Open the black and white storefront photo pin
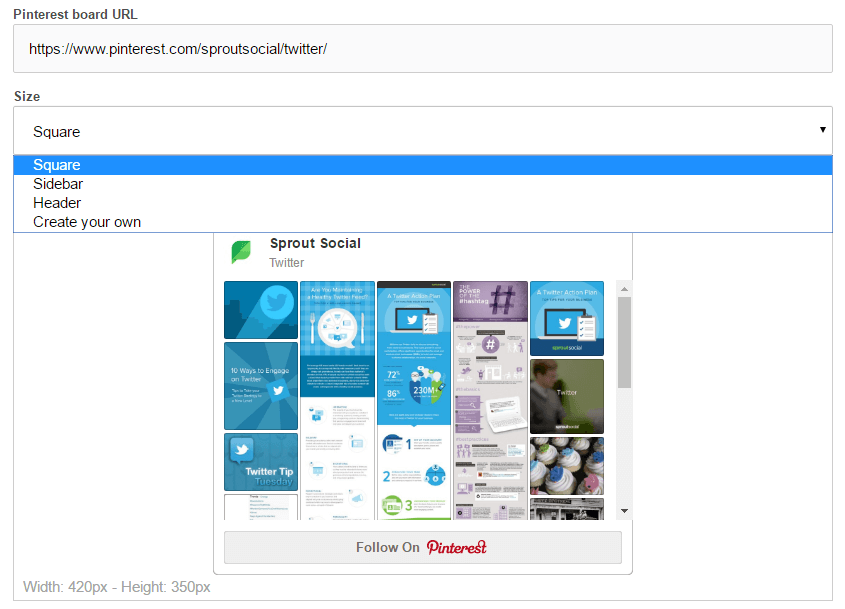845x609 pixels. 567,509
